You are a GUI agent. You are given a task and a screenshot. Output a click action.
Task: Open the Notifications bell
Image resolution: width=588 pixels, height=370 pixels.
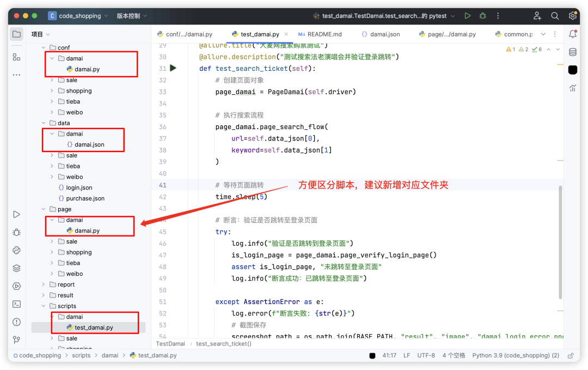click(573, 34)
